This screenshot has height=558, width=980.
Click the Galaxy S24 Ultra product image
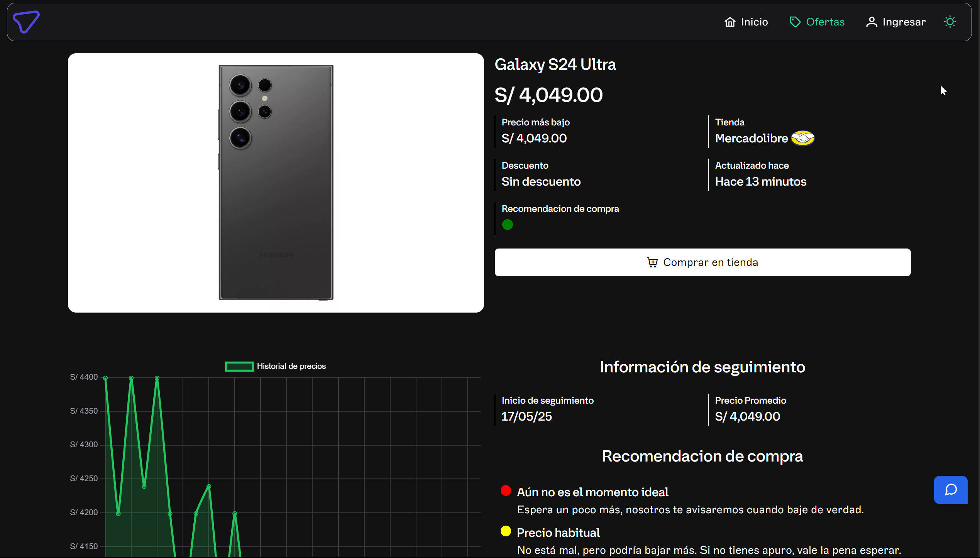[x=276, y=183]
